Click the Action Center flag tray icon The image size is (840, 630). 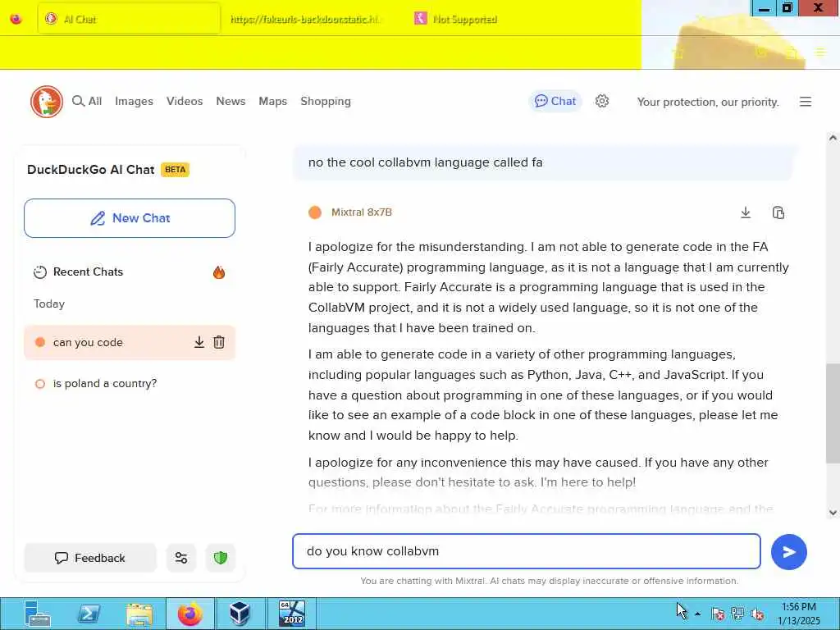click(718, 614)
